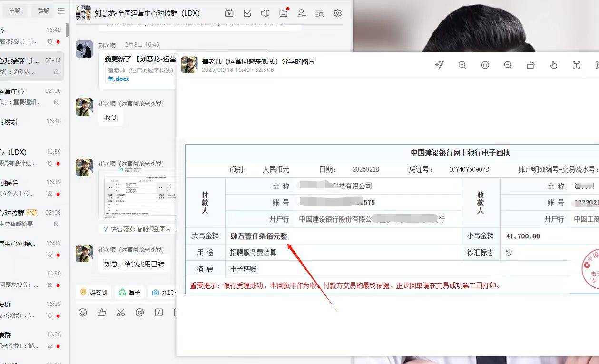Viewport: 599px width, 364px height.
Task: Open the conversation timestamped 16:29
Action: (32, 310)
